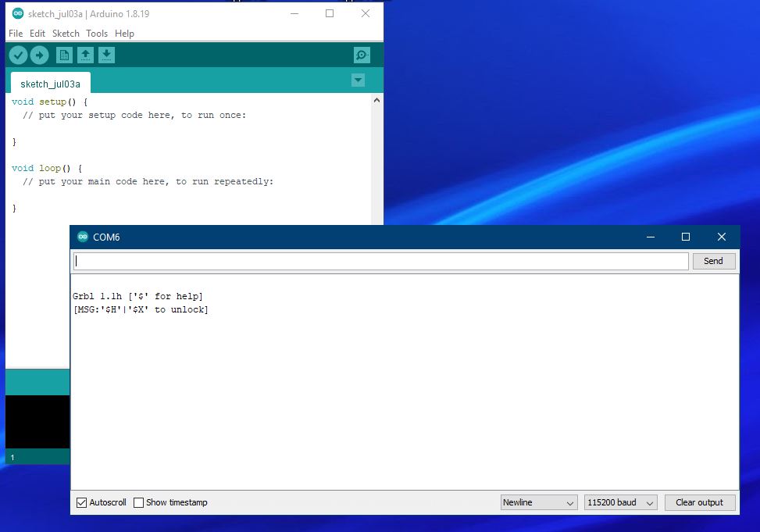This screenshot has height=532, width=760.
Task: Open a sketch using the up-arrow icon
Action: click(x=85, y=55)
